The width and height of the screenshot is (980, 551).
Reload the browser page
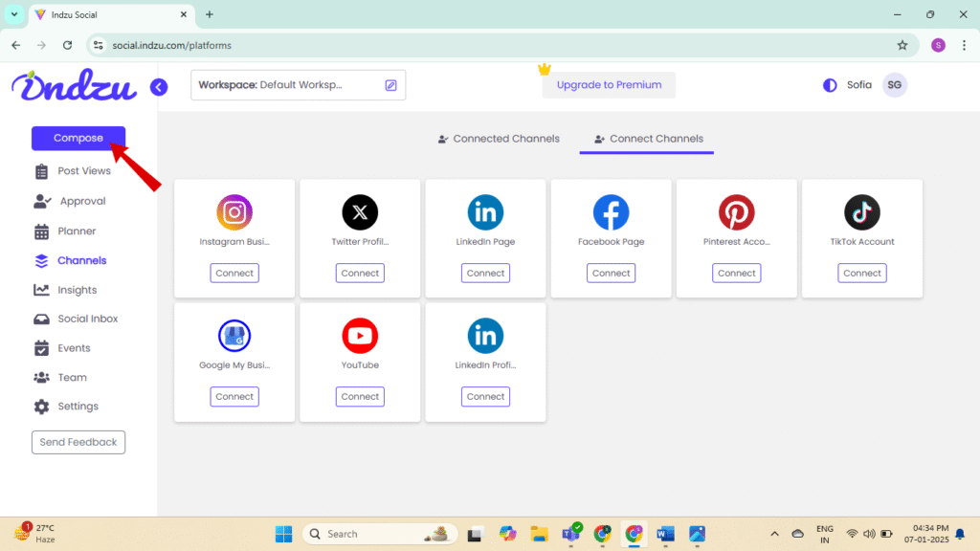[68, 45]
